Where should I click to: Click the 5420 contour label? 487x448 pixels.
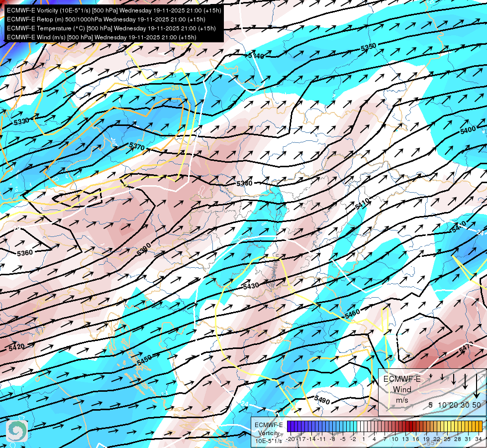click(x=17, y=346)
